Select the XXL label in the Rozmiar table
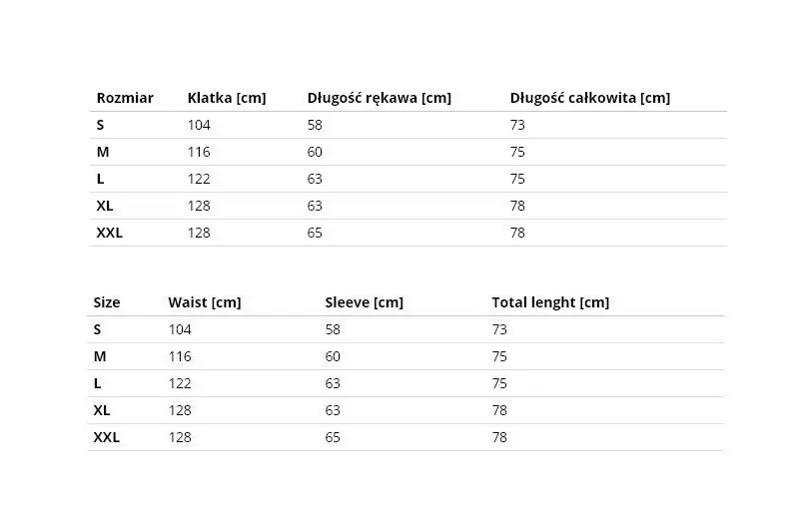The height and width of the screenshot is (532, 799). [x=109, y=233]
